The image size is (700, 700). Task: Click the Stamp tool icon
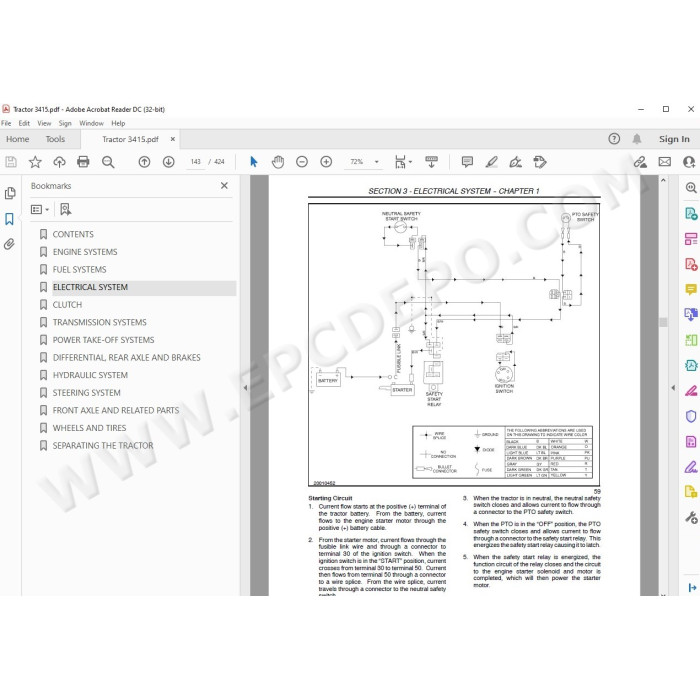(x=540, y=162)
